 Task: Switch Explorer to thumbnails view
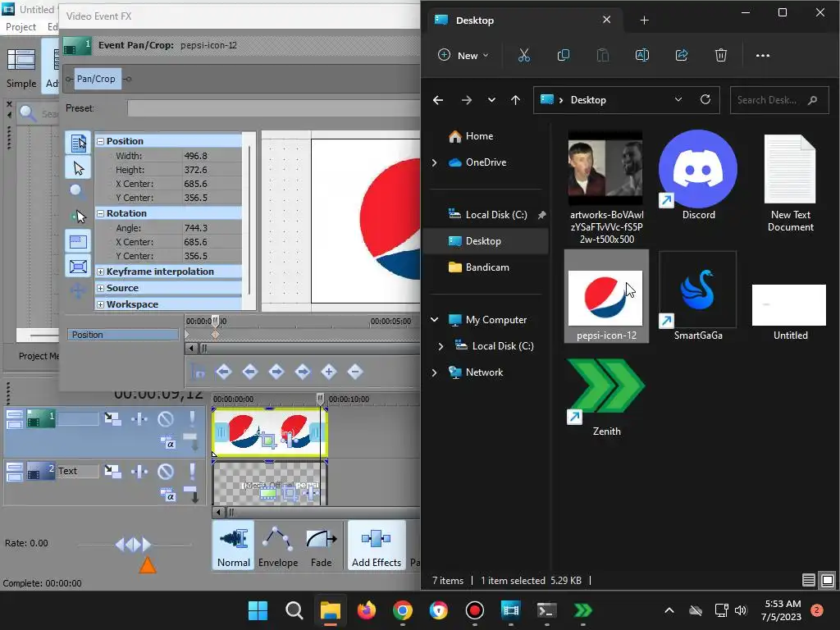[827, 580]
